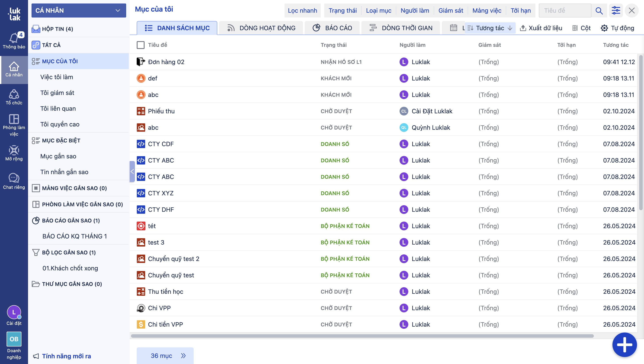Screen dimensions: 644x364
Task: Toggle Tự động auto refresh setting
Action: pos(617,28)
